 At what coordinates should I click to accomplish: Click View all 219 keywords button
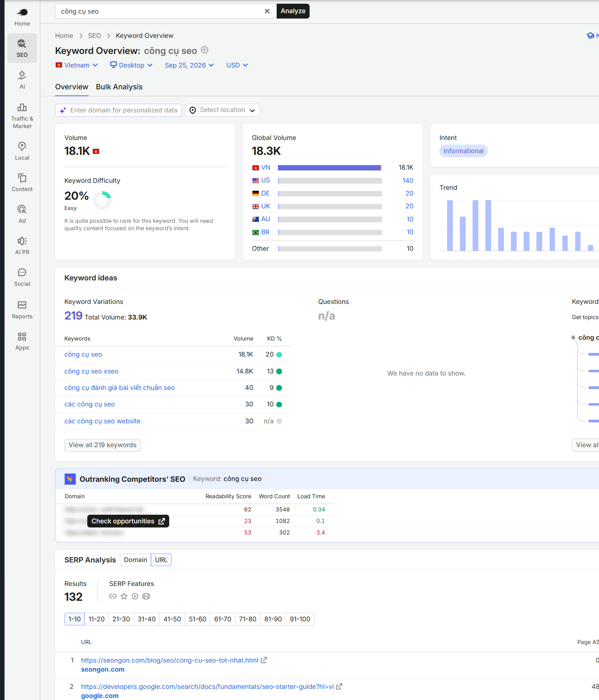[103, 445]
